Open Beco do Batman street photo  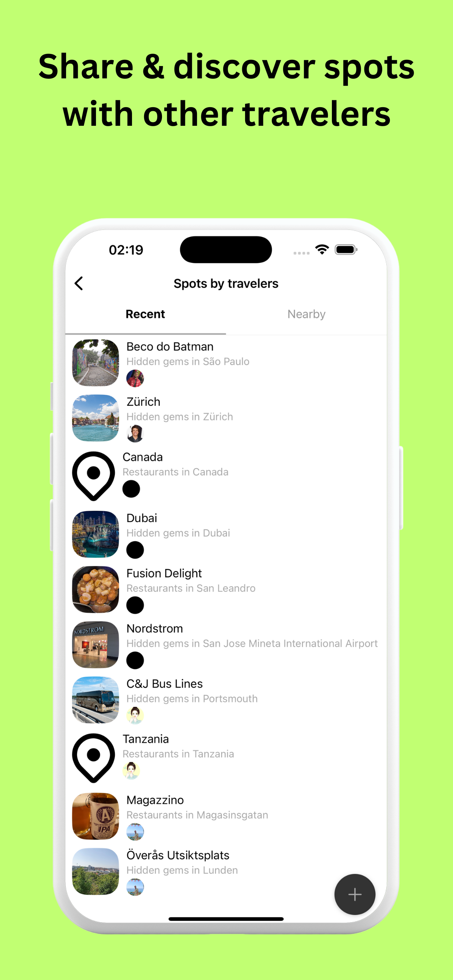[x=96, y=362]
